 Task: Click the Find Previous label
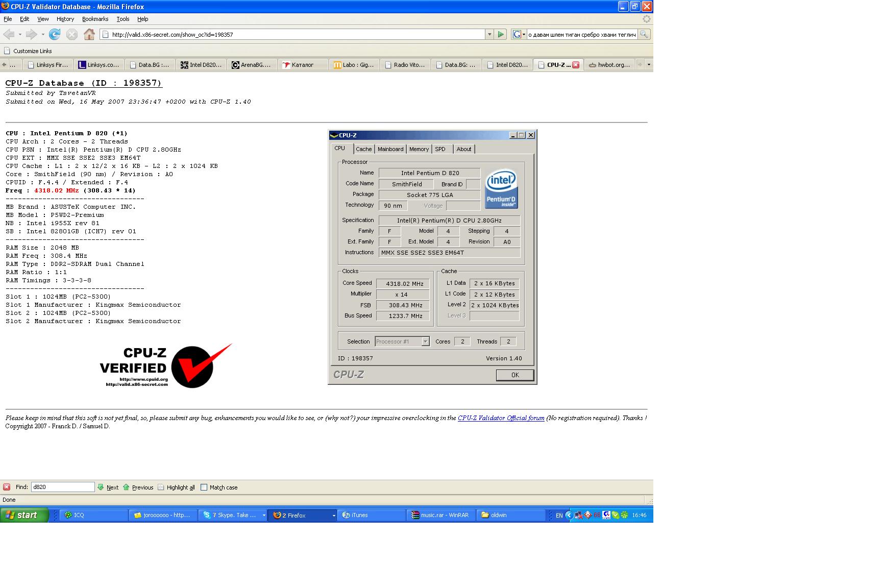coord(142,487)
